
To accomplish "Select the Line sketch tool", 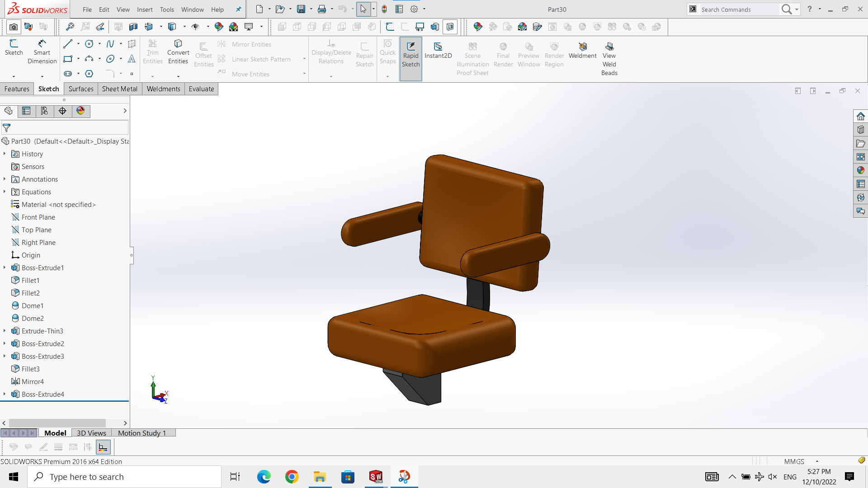I will click(x=68, y=44).
